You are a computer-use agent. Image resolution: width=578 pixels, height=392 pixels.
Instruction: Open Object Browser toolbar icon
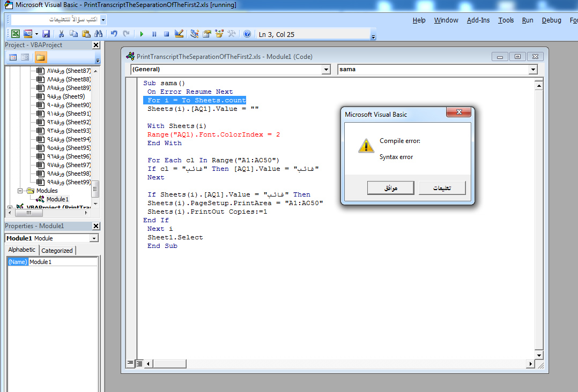pos(219,34)
